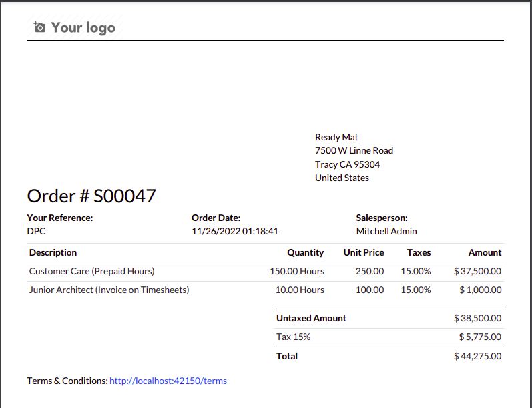Click the Taxes column header
This screenshot has width=532, height=408.
click(x=419, y=252)
